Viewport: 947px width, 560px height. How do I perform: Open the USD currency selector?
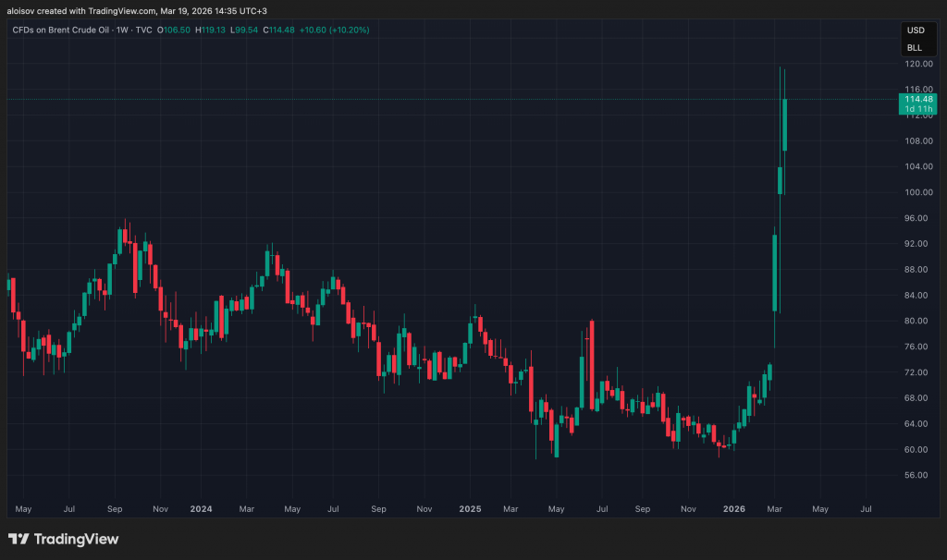coord(914,31)
